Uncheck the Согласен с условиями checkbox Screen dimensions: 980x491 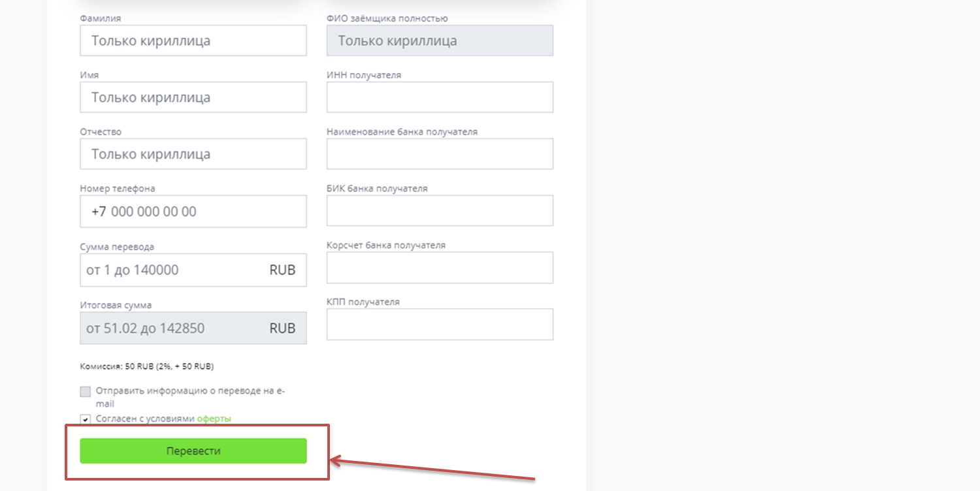coord(86,419)
